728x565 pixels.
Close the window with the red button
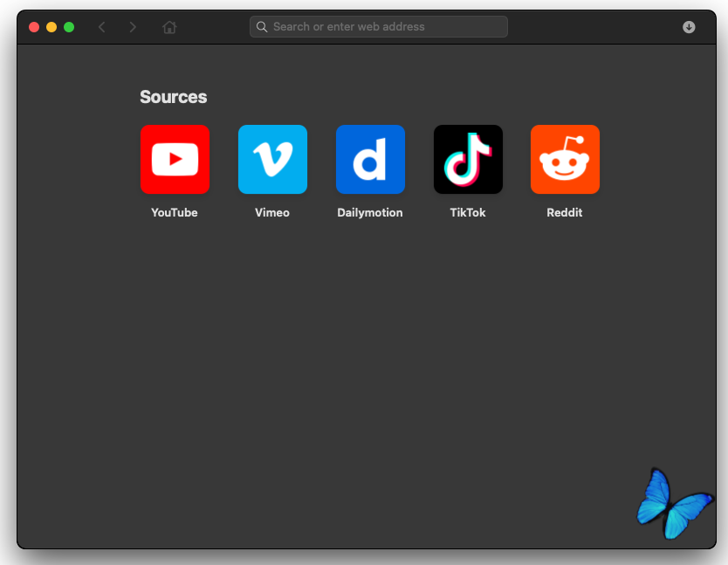34,27
